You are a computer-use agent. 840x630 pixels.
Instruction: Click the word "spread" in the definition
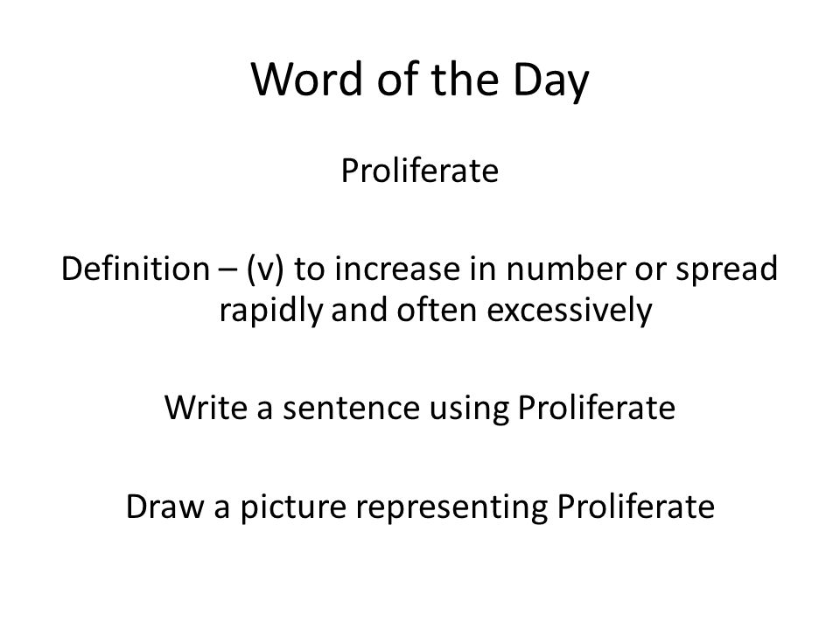point(726,270)
